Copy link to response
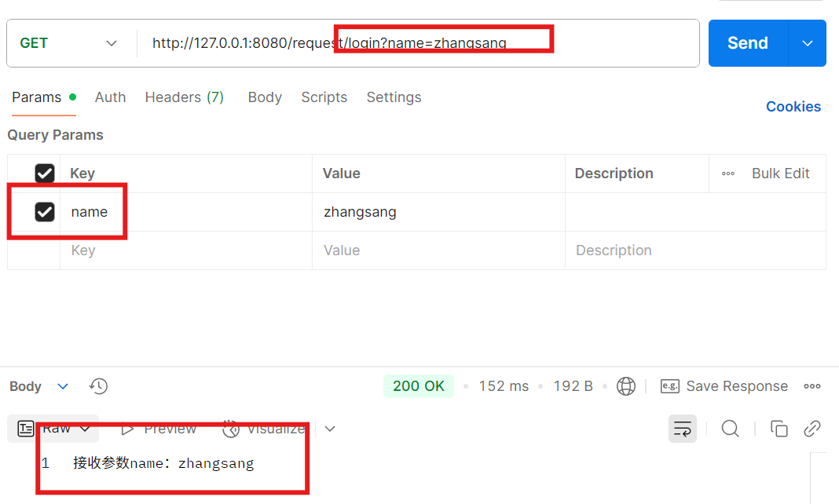839x504 pixels. coord(812,429)
